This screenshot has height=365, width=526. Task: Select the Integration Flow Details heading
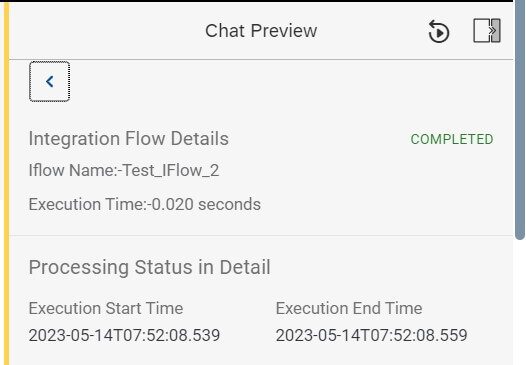(128, 139)
